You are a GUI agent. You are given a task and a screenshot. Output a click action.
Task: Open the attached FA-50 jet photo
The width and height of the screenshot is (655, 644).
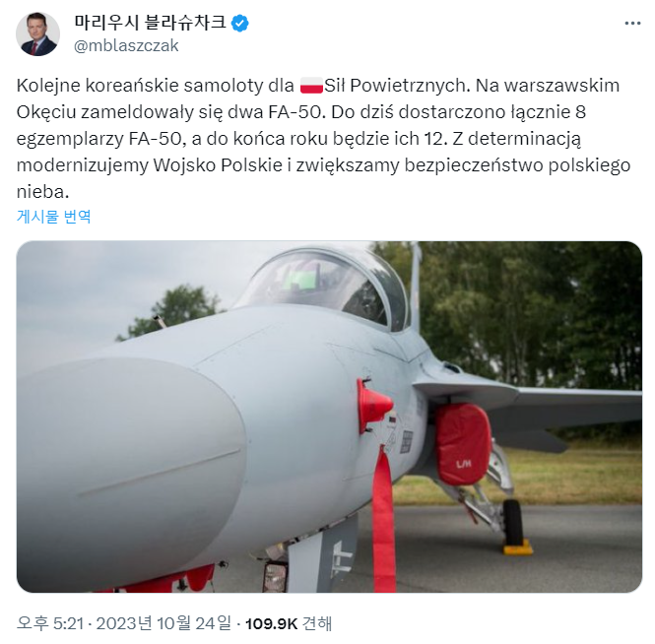click(329, 417)
